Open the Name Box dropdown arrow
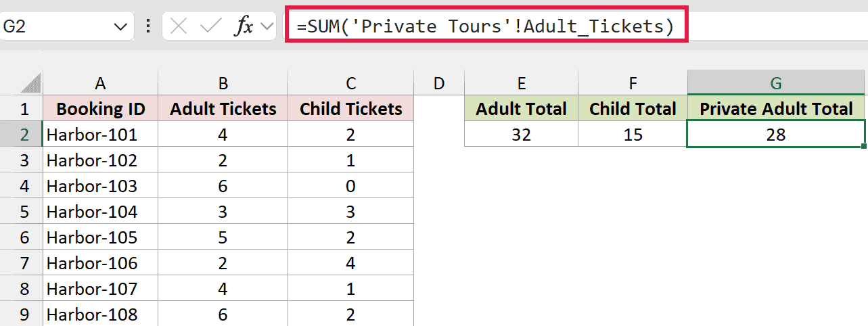 [120, 27]
